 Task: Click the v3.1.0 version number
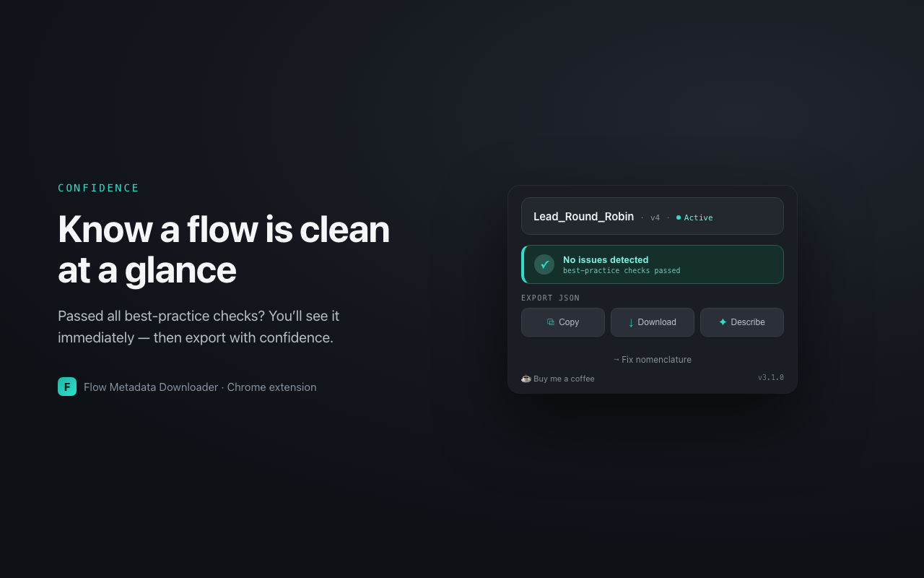[x=771, y=378]
